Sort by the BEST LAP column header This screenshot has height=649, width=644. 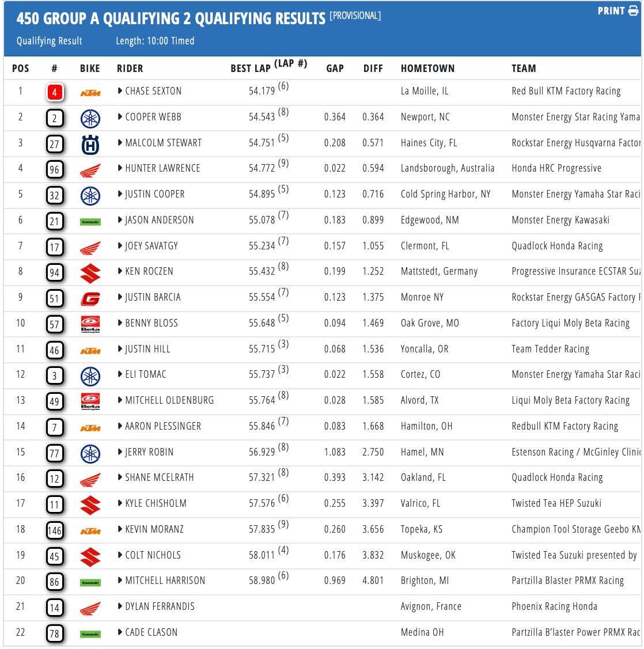point(251,69)
